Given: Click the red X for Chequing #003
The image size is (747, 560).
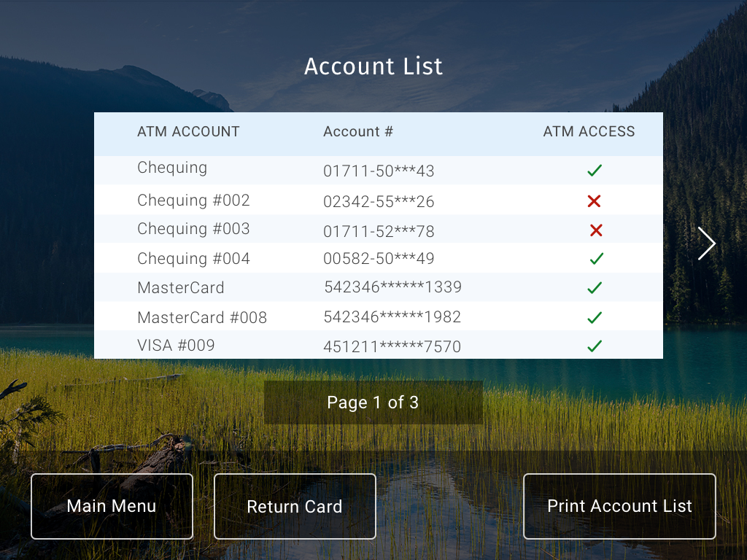Looking at the screenshot, I should point(596,230).
